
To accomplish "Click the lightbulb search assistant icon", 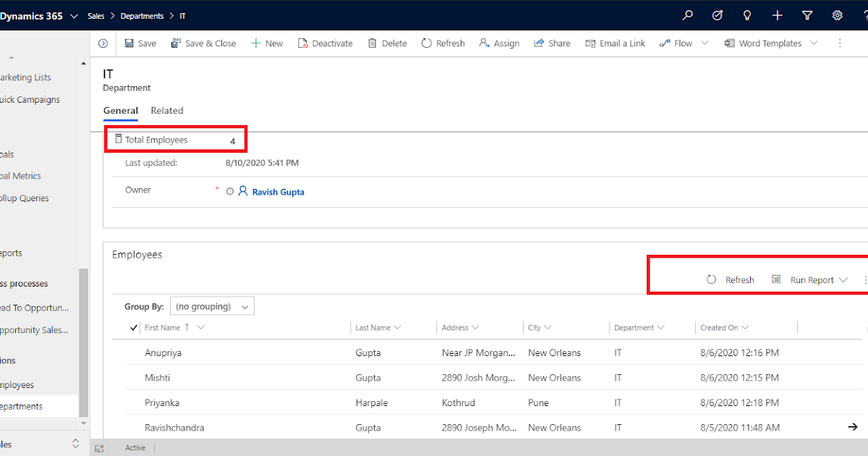I will click(x=747, y=15).
